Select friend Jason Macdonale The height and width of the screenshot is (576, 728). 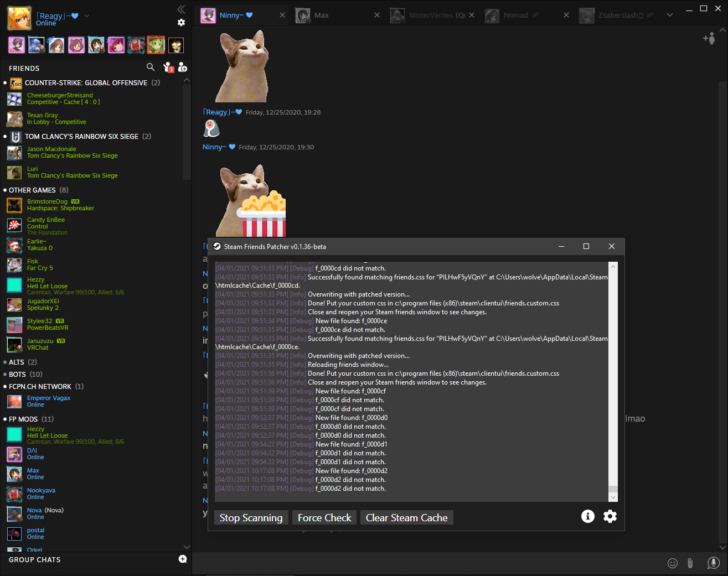93,153
